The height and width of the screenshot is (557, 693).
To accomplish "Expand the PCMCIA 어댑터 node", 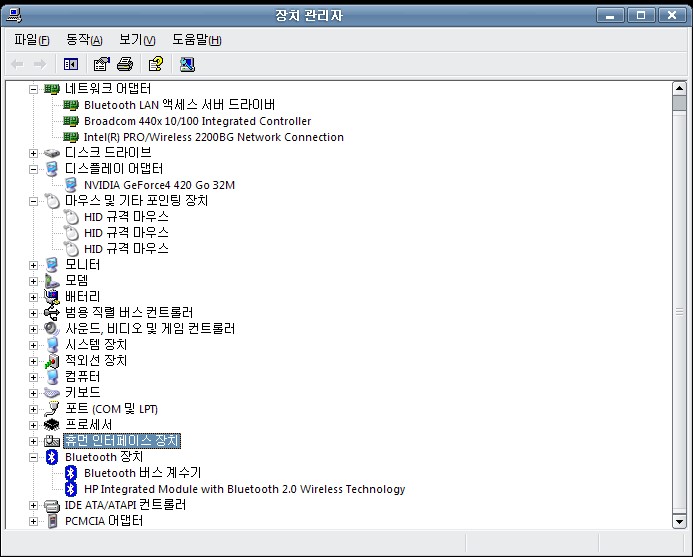I will [33, 521].
